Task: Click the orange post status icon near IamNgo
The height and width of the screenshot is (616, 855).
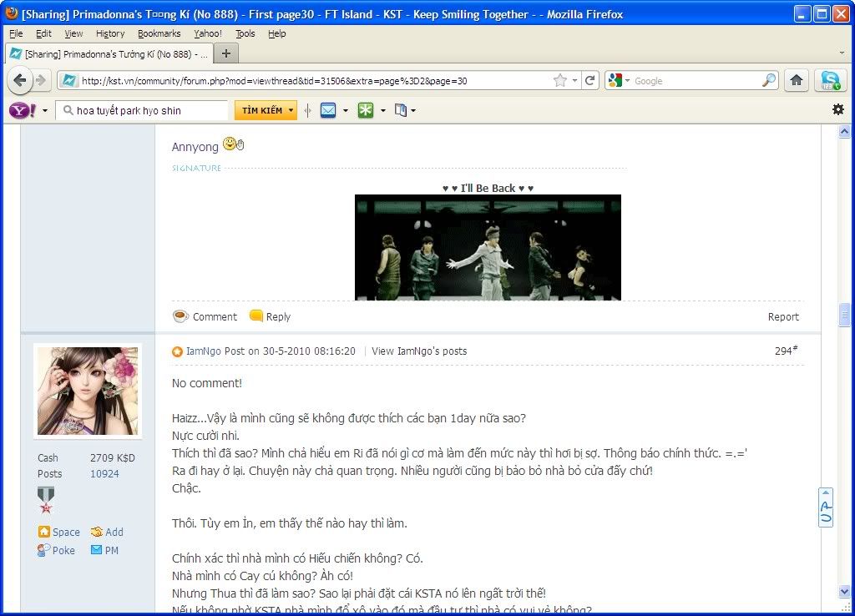Action: [x=177, y=351]
